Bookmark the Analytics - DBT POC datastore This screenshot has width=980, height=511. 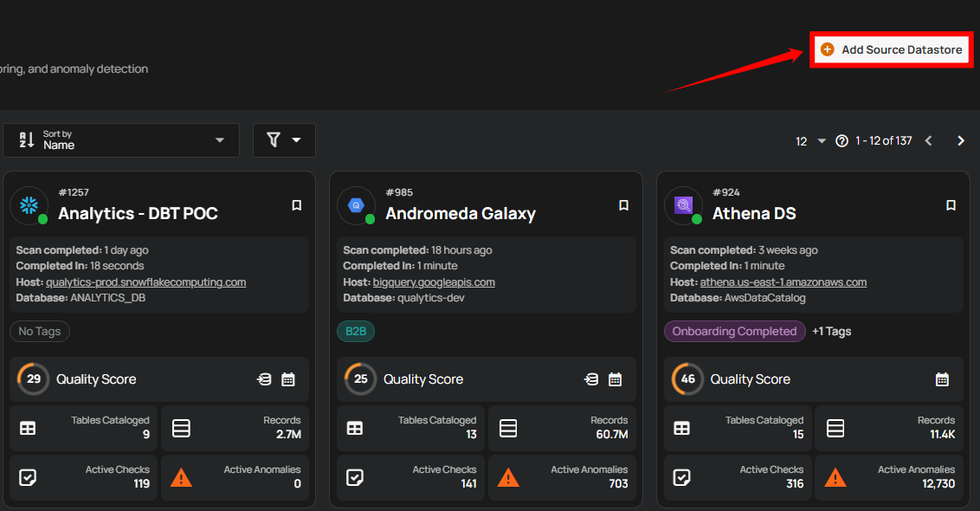(x=296, y=205)
